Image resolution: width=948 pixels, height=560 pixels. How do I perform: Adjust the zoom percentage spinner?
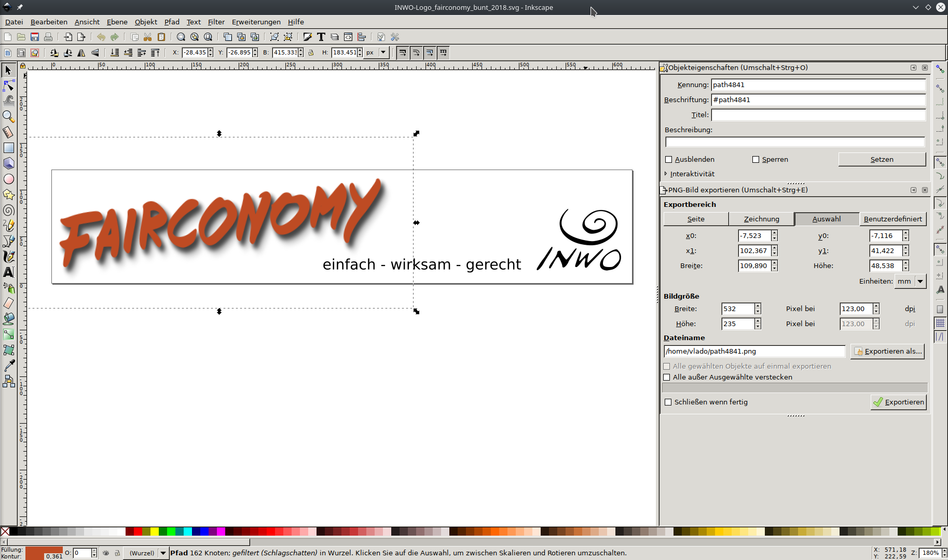pyautogui.click(x=944, y=553)
